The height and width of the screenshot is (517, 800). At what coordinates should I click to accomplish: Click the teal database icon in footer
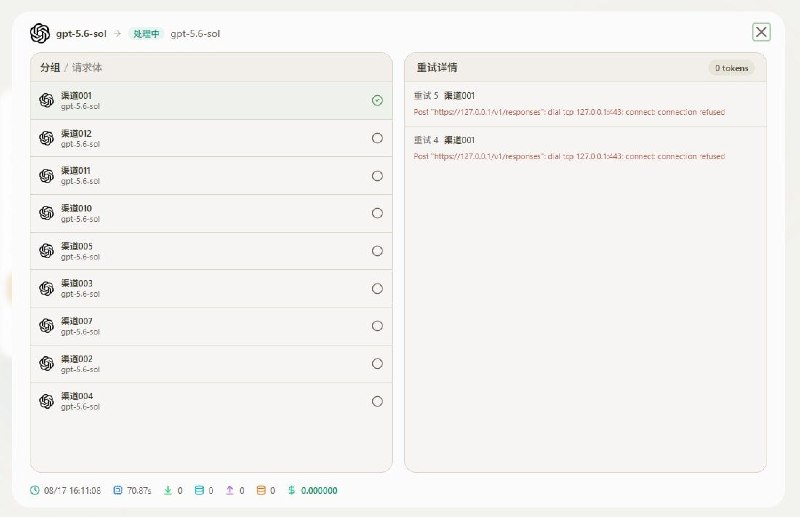[199, 490]
